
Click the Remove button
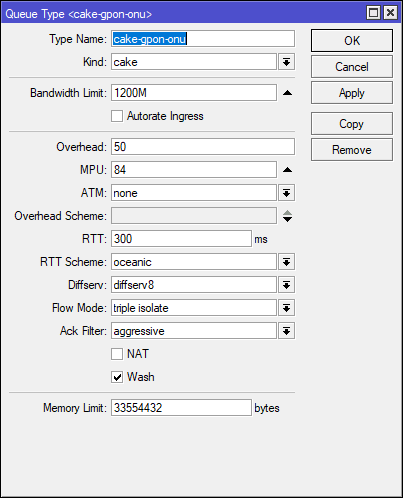[x=352, y=150]
